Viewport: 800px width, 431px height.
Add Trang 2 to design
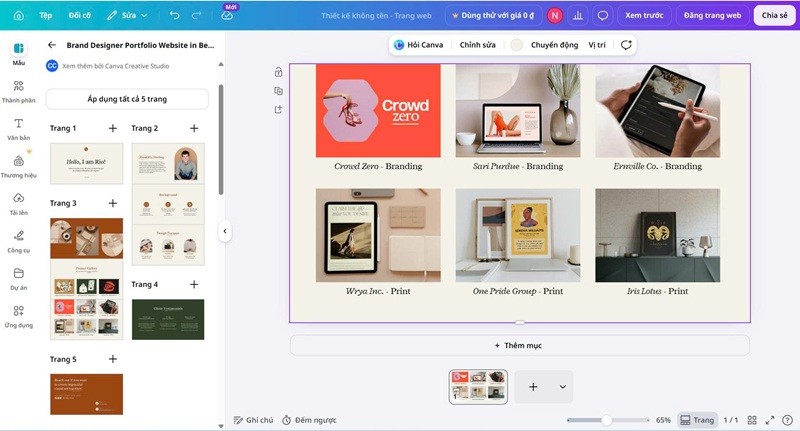[194, 128]
